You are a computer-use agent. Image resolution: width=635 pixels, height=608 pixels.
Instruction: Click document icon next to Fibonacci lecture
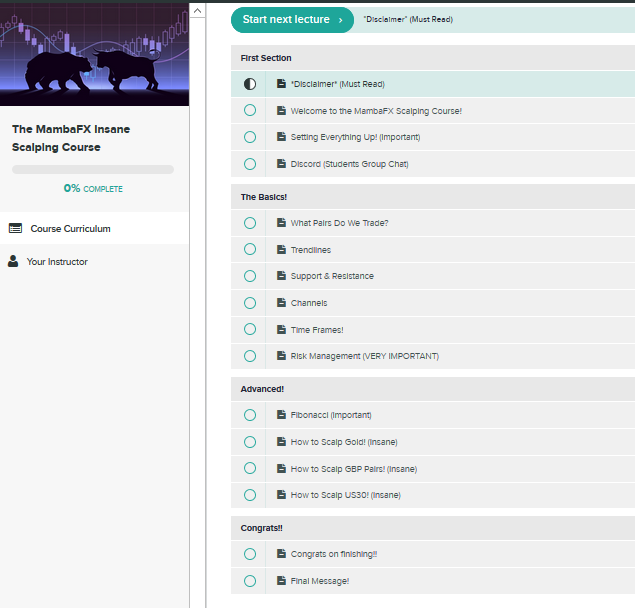click(x=282, y=415)
